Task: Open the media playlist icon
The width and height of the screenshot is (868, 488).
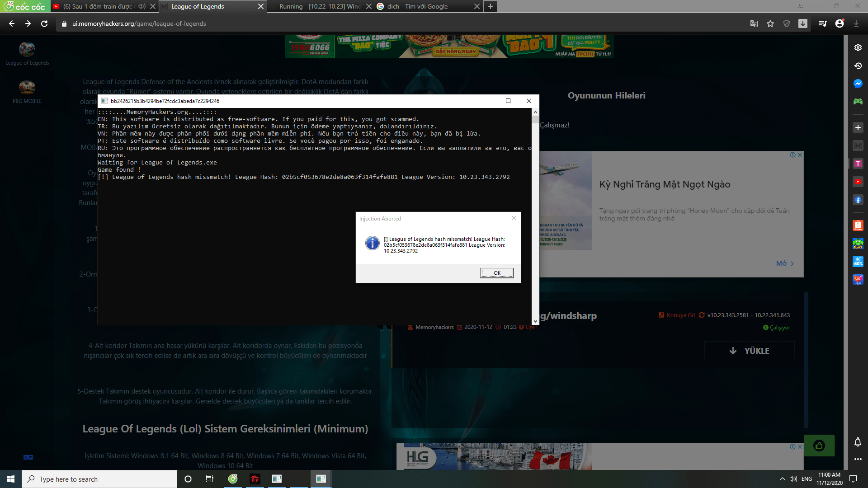Action: pyautogui.click(x=822, y=23)
